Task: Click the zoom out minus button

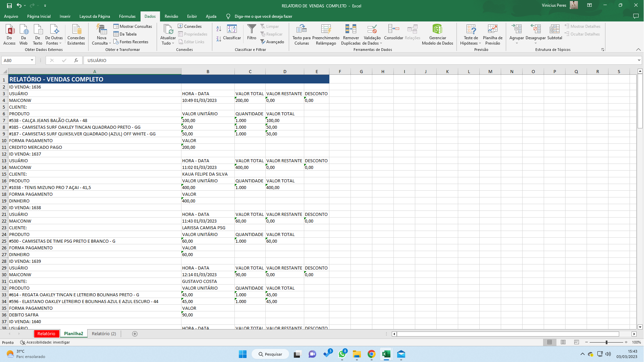Action: [586, 342]
